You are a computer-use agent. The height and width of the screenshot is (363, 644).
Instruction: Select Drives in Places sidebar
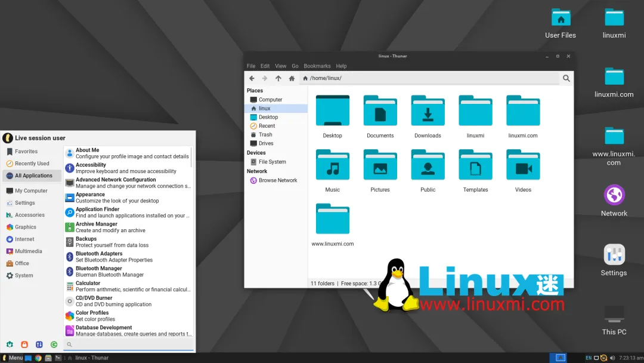[x=276, y=143]
